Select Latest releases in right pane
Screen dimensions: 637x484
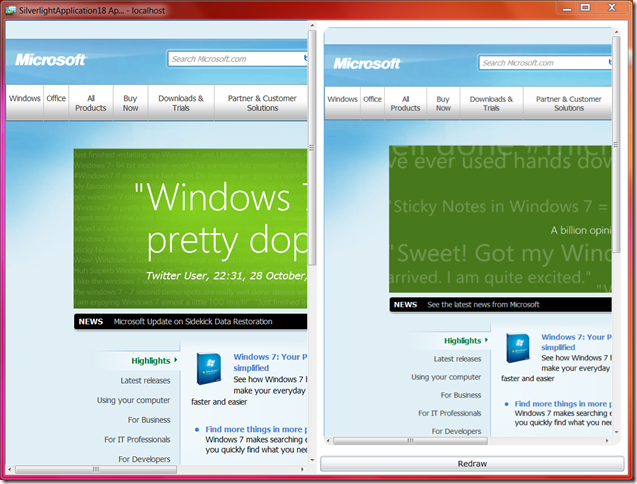pyautogui.click(x=457, y=359)
